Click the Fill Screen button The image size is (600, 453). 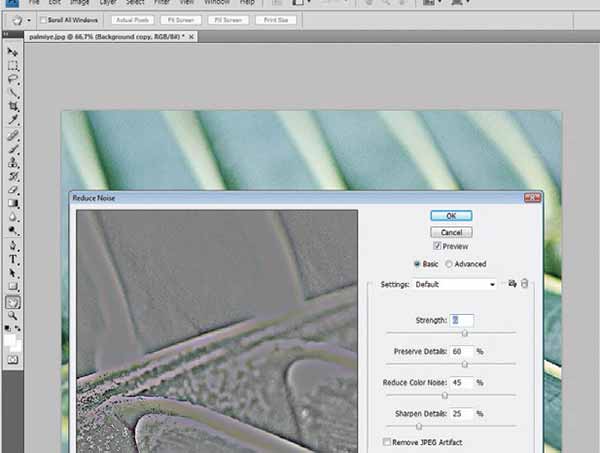[228, 20]
